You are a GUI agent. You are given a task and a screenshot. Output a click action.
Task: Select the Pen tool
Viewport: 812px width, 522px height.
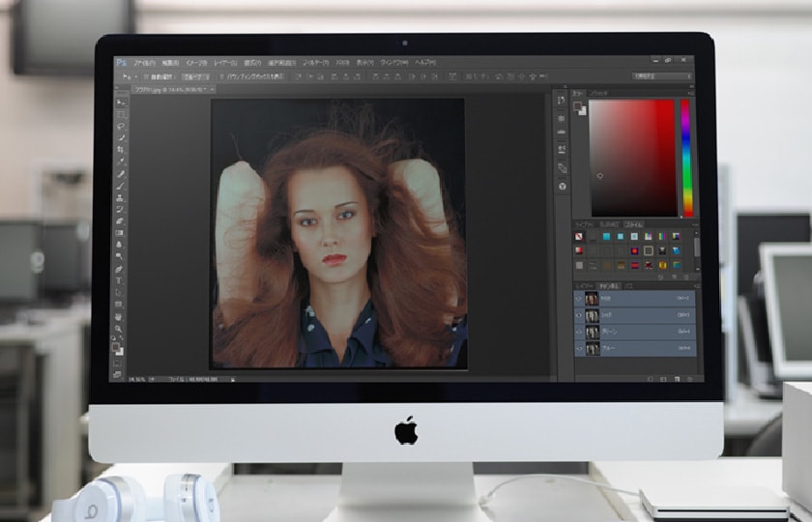click(x=121, y=270)
